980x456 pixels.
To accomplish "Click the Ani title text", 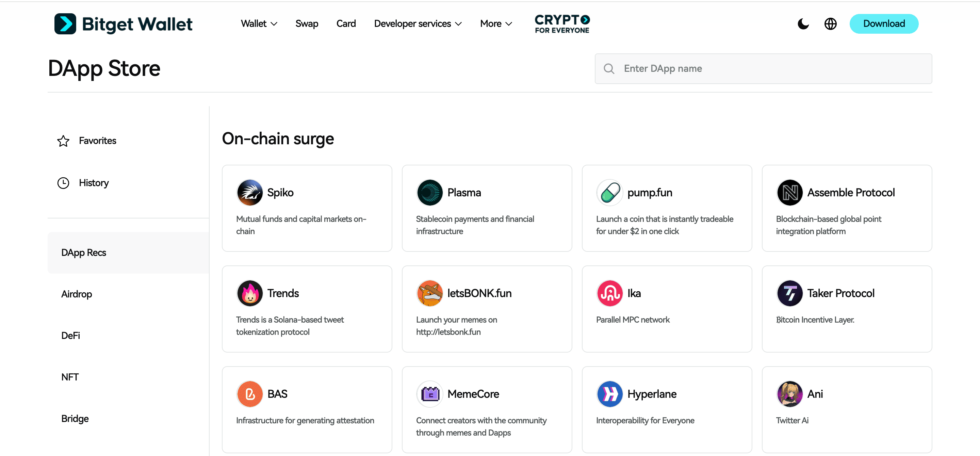I will (x=815, y=394).
